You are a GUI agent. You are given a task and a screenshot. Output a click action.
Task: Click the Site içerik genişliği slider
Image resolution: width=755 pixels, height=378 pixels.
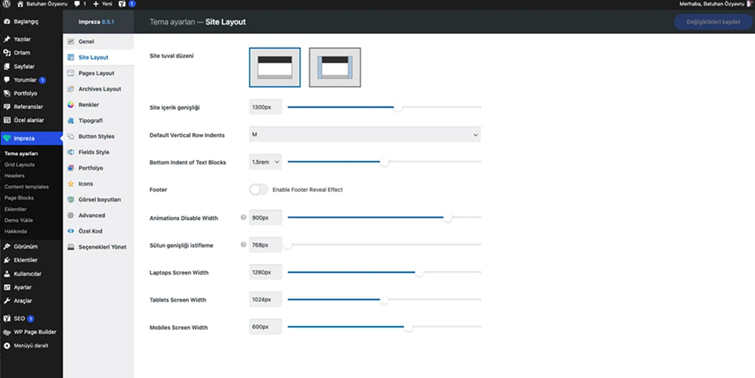click(x=384, y=107)
